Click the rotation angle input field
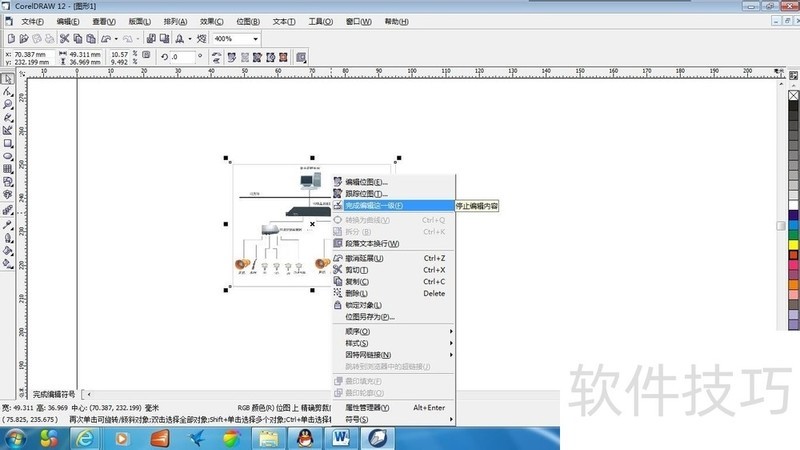 tap(184, 57)
